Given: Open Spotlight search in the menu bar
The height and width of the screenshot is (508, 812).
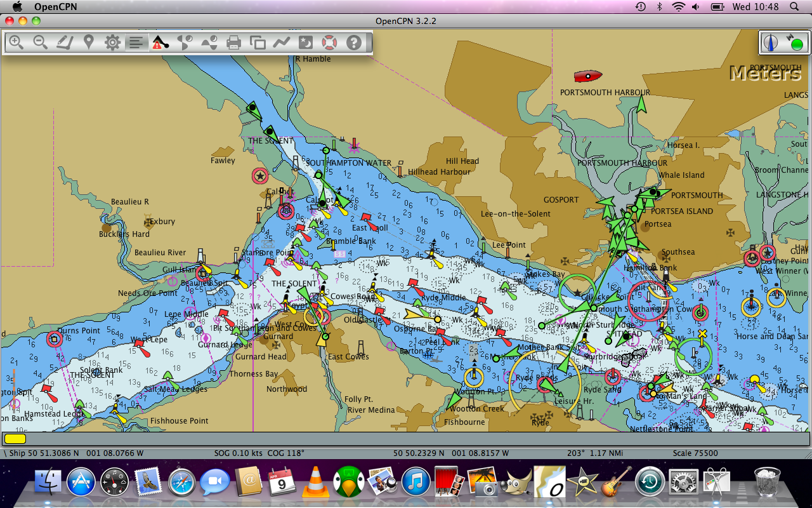Looking at the screenshot, I should pos(795,7).
